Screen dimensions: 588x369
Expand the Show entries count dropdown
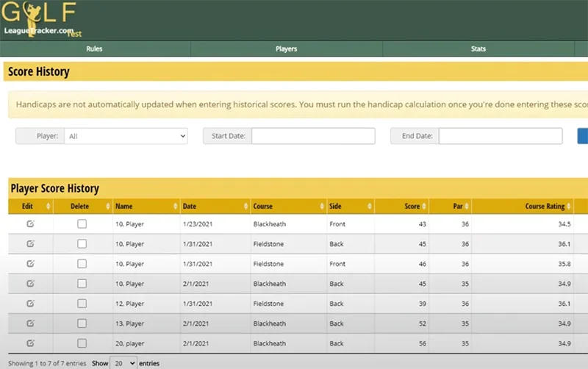pos(123,363)
